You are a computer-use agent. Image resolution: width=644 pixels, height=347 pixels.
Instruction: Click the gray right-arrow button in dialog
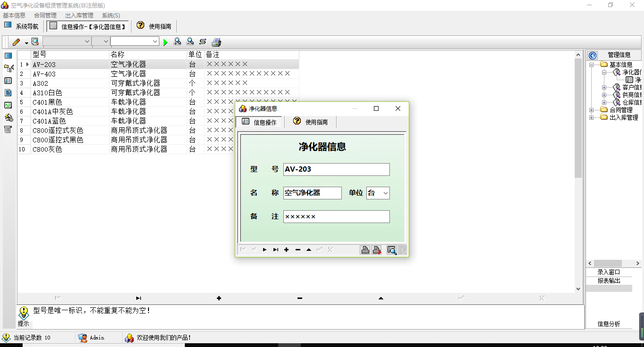(403, 250)
